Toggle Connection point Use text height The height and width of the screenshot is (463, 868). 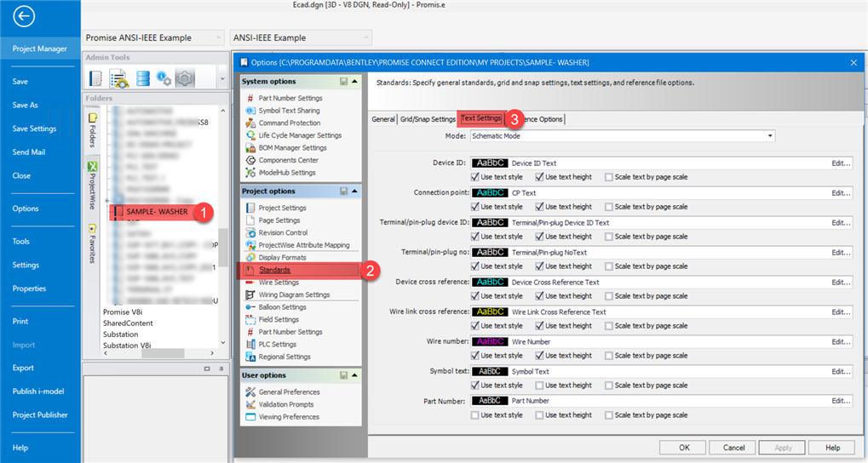pyautogui.click(x=539, y=207)
